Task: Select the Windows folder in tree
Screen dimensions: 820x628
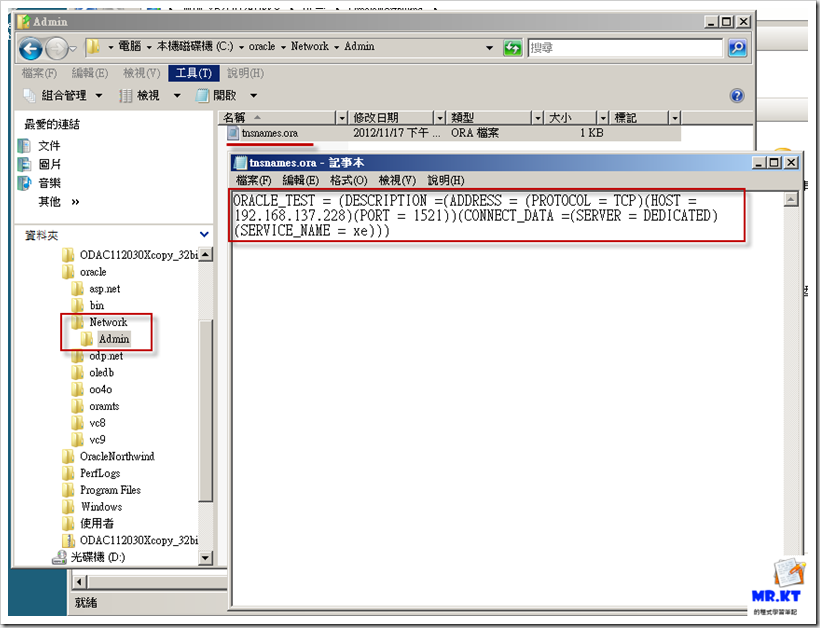Action: click(x=101, y=507)
